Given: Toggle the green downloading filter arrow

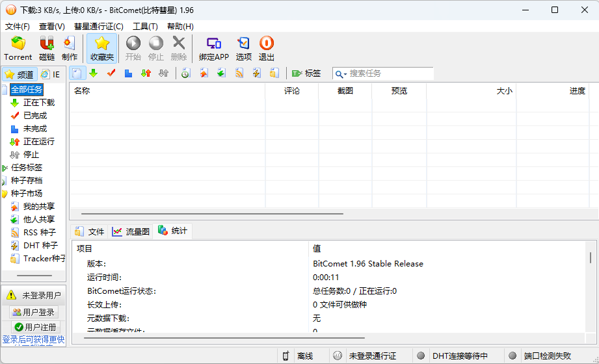Looking at the screenshot, I should 94,73.
